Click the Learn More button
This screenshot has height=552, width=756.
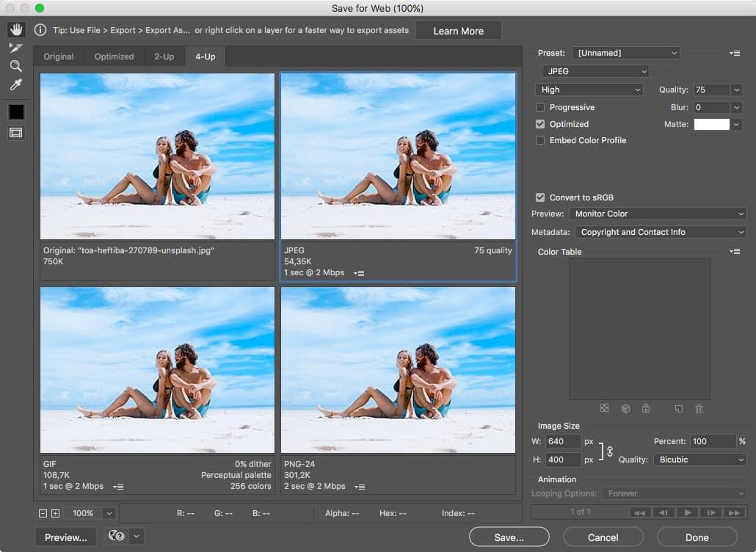point(458,31)
